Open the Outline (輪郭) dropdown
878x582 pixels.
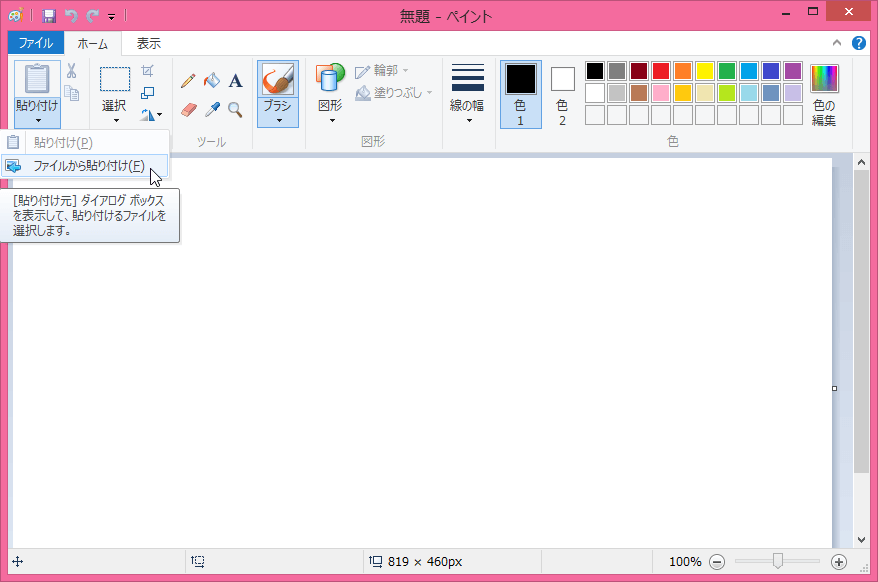pos(382,71)
